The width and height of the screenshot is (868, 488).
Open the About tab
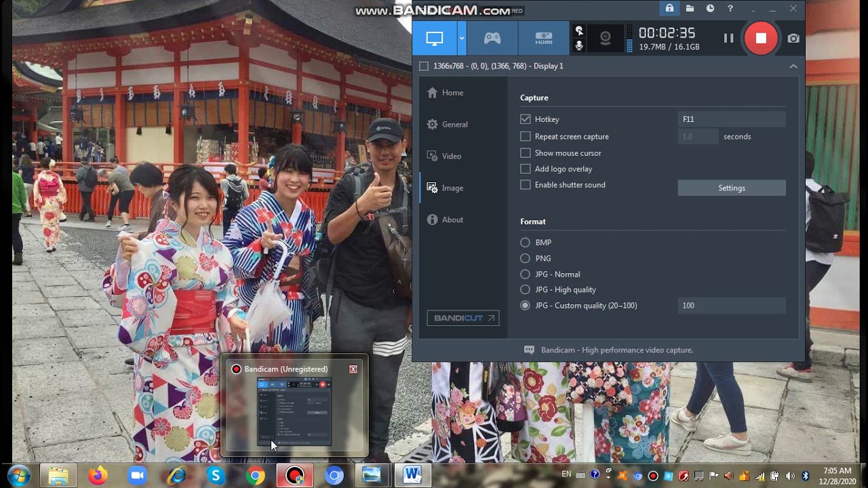(x=445, y=220)
